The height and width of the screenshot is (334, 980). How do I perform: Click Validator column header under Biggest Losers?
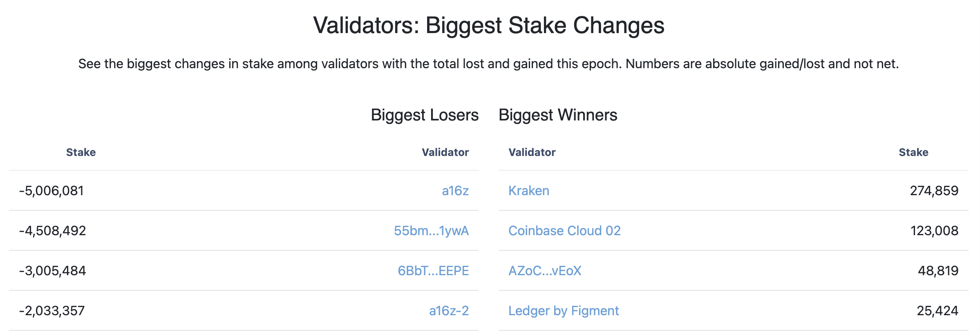pos(445,152)
